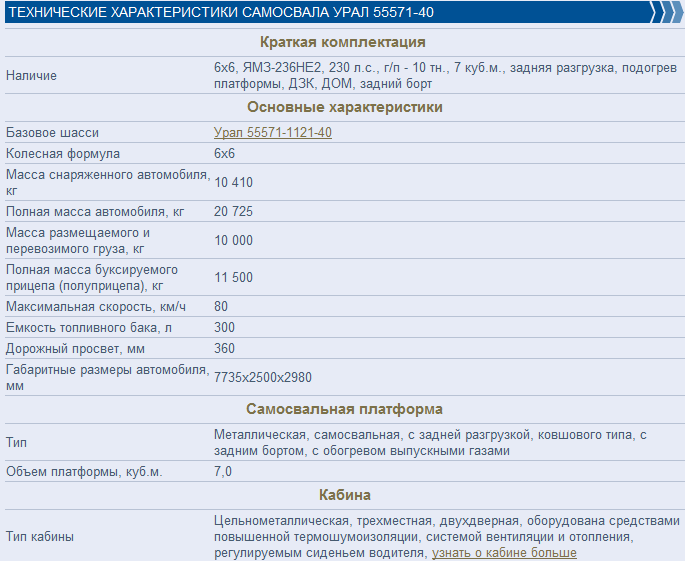This screenshot has width=685, height=561.
Task: Select the header 'ТЕХНИЧЕСКИЕ ХАРАКТЕРИСТИКИ САМОСВАЛА УРАЛ 55571-40'
Action: pos(221,12)
